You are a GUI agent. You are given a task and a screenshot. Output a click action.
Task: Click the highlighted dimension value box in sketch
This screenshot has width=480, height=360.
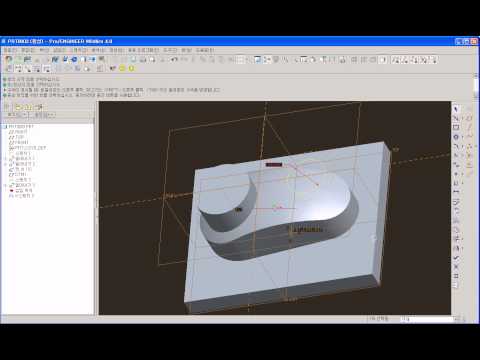[x=274, y=164]
